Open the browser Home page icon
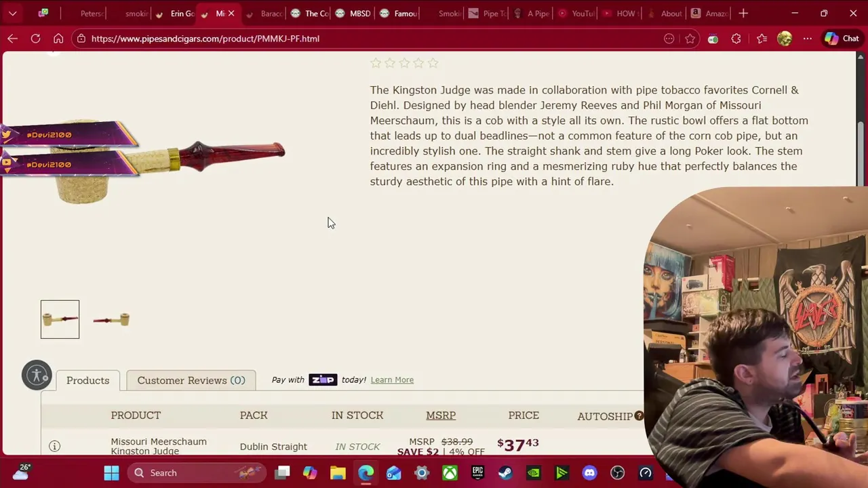The image size is (868, 488). pos(58,39)
